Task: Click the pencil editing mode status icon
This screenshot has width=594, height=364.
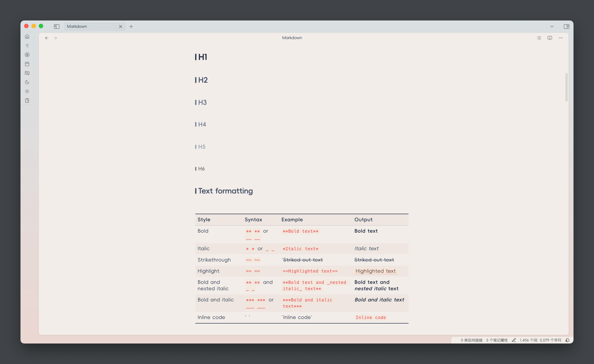Action: click(x=514, y=340)
